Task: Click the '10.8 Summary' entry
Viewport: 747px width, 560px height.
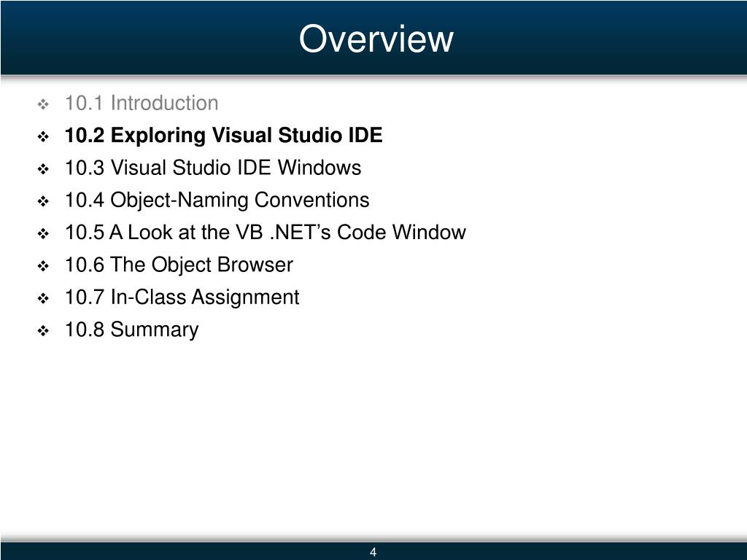Action: click(x=131, y=330)
